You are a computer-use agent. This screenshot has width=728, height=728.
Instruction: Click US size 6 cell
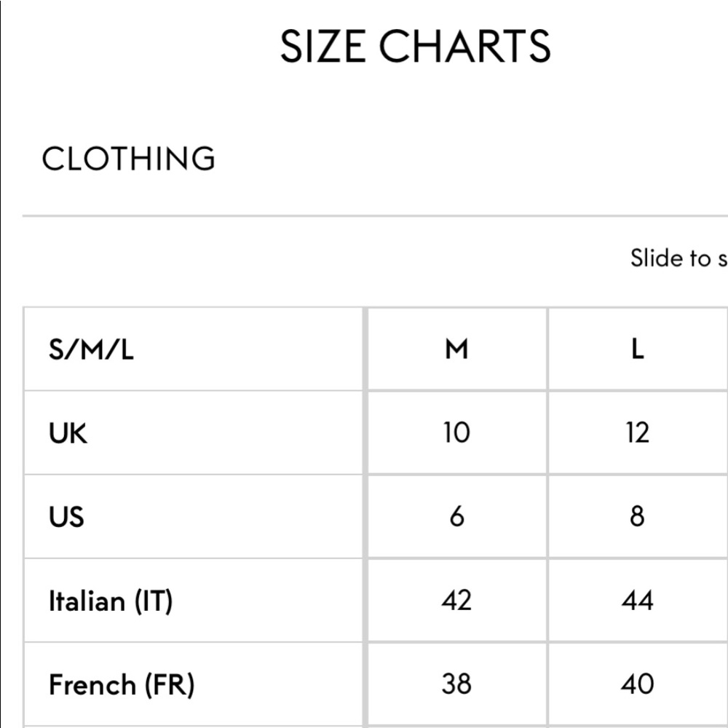tap(457, 516)
